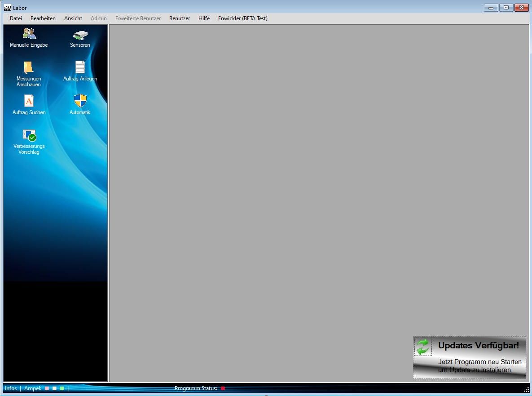
Task: Open the Bearbeiten menu
Action: click(43, 18)
